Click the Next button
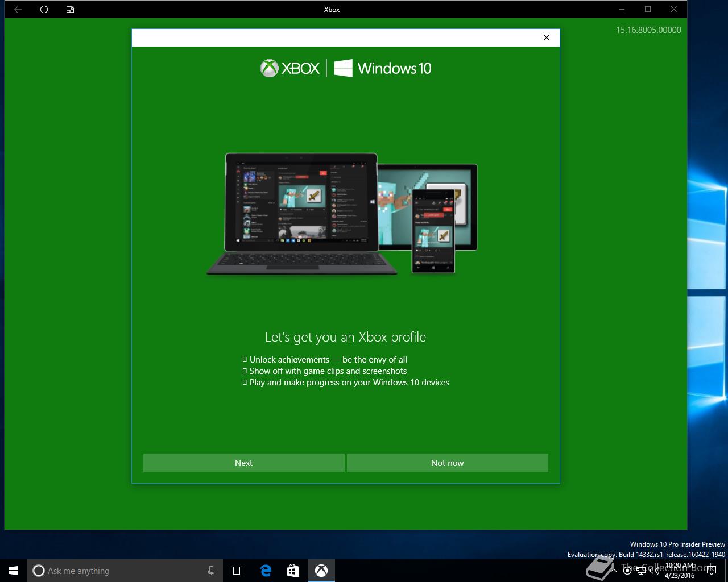The image size is (728, 582). coord(243,463)
